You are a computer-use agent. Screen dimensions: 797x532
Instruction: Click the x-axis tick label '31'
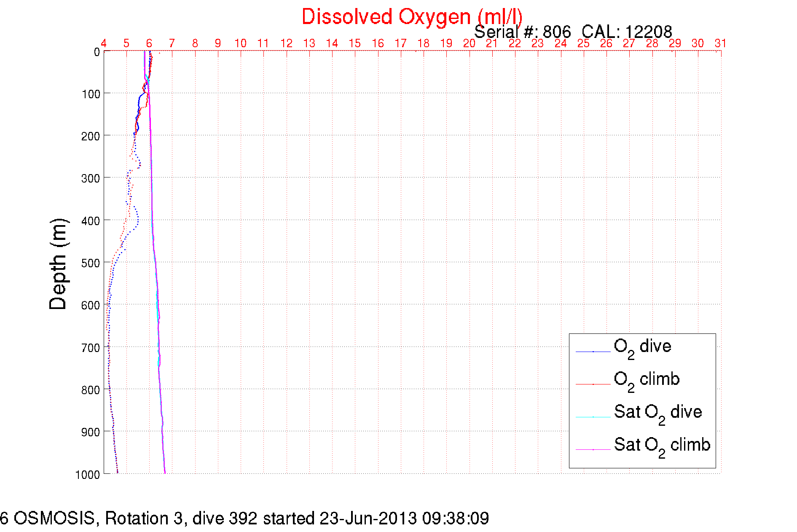coord(720,43)
